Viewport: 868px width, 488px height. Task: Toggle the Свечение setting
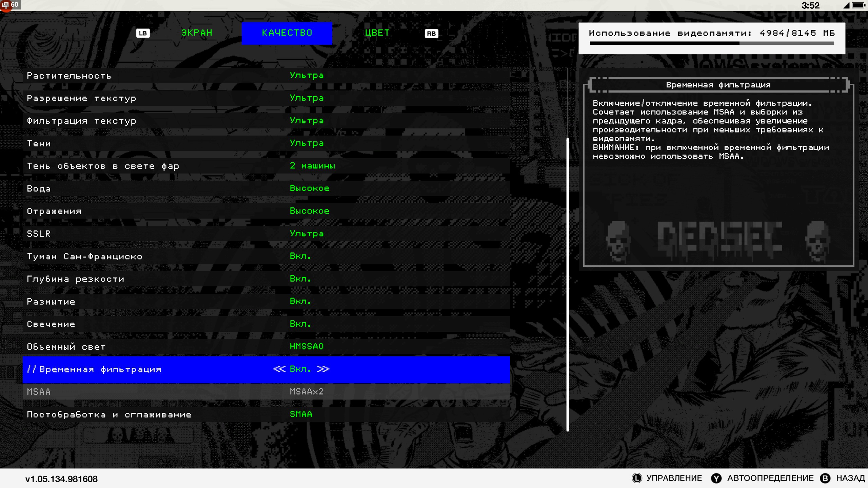pos(300,324)
